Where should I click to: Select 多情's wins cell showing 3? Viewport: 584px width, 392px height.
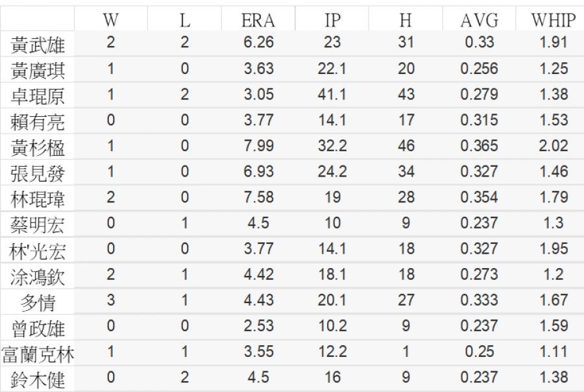click(110, 301)
